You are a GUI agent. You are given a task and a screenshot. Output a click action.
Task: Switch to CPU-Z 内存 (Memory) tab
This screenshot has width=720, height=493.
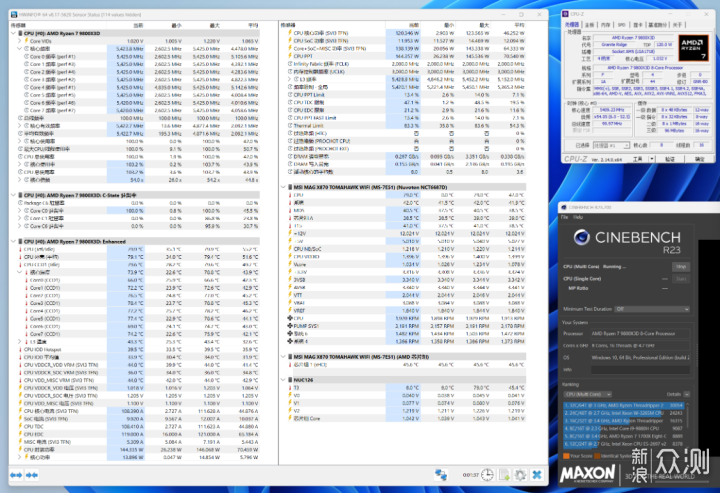[606, 24]
